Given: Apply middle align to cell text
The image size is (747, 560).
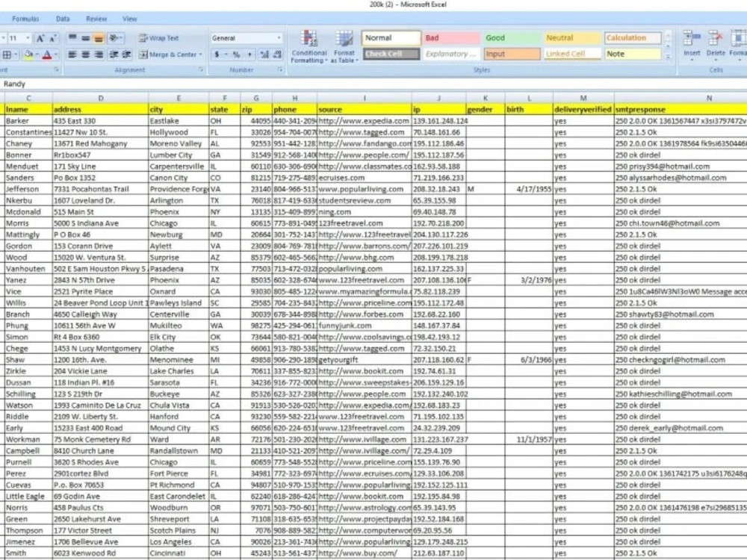Looking at the screenshot, I should (x=85, y=38).
